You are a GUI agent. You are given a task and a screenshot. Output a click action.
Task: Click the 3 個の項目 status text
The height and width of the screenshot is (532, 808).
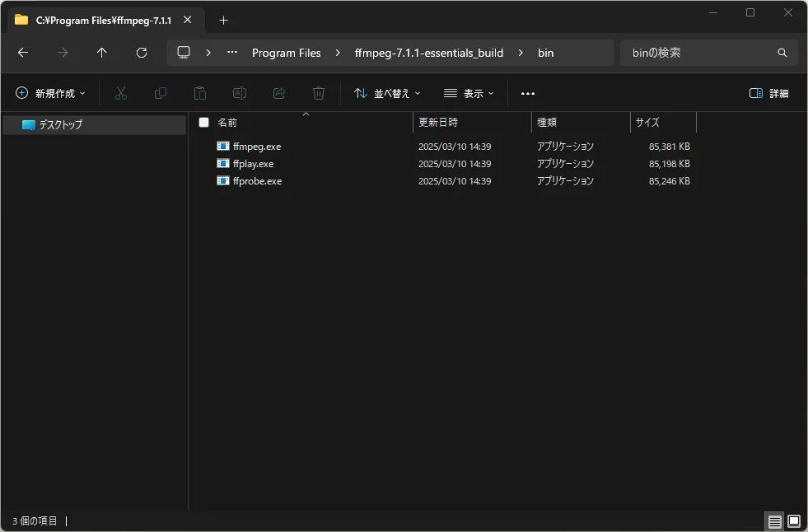pyautogui.click(x=35, y=521)
